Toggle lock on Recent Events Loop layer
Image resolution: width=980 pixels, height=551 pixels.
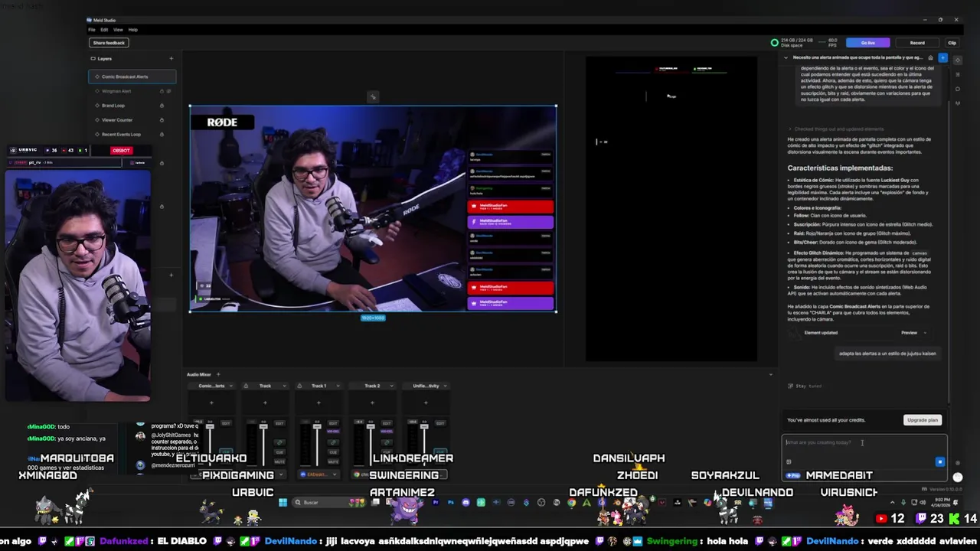pyautogui.click(x=162, y=135)
